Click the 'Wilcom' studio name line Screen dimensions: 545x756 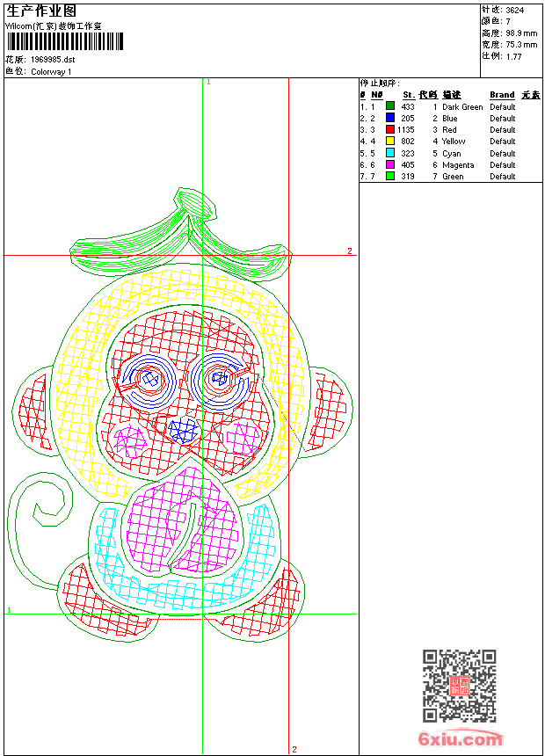[x=53, y=26]
